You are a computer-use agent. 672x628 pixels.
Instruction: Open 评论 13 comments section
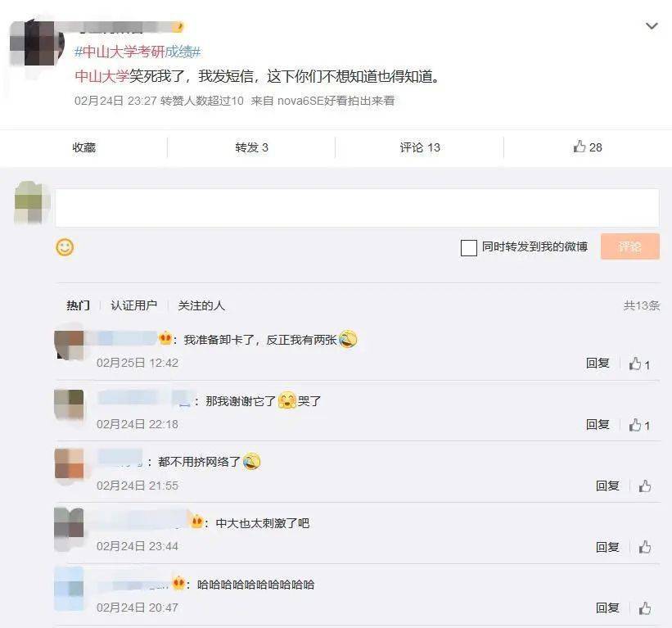pos(420,147)
